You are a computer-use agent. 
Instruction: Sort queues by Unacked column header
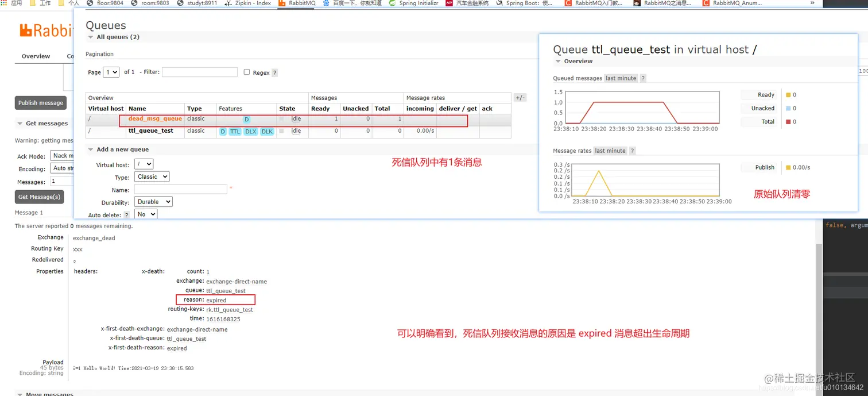pos(356,109)
